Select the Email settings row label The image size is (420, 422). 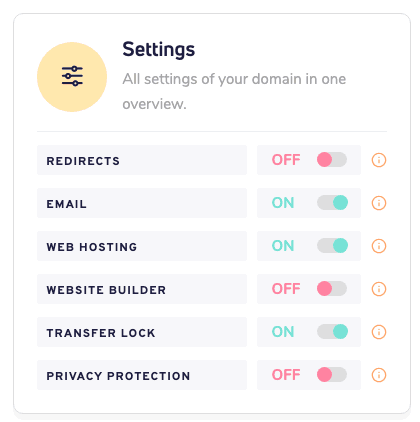142,203
